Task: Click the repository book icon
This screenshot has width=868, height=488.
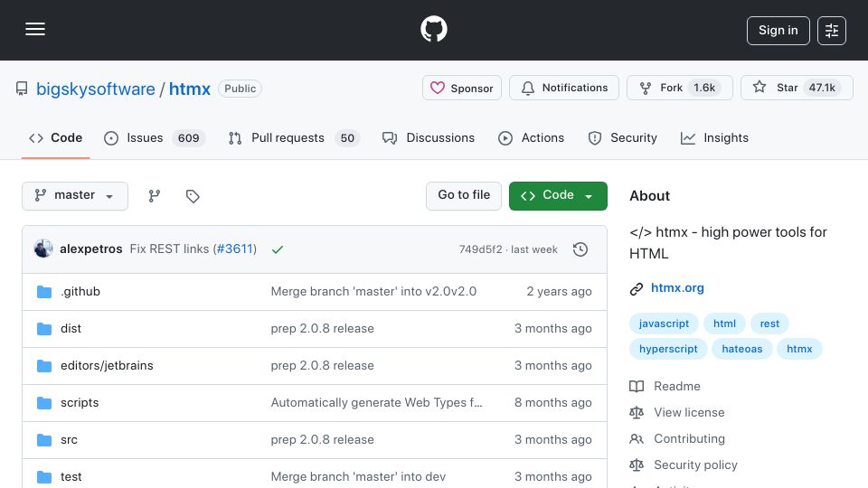Action: click(x=22, y=89)
